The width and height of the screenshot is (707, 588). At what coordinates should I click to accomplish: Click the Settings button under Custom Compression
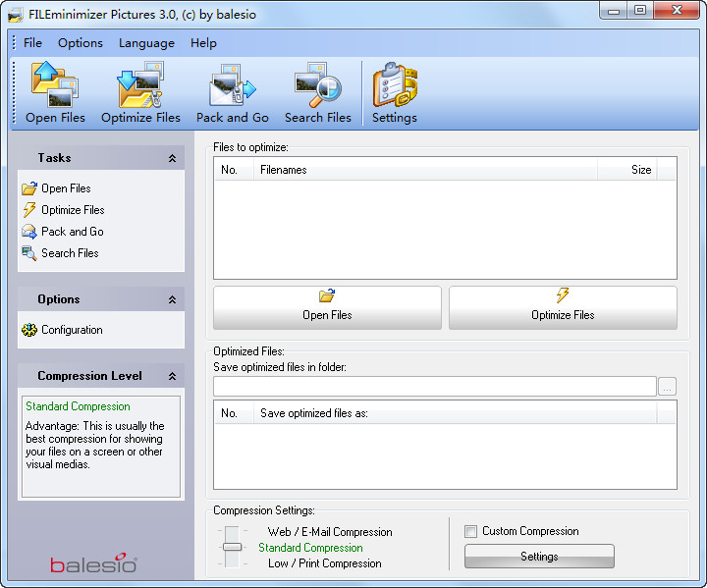point(539,556)
